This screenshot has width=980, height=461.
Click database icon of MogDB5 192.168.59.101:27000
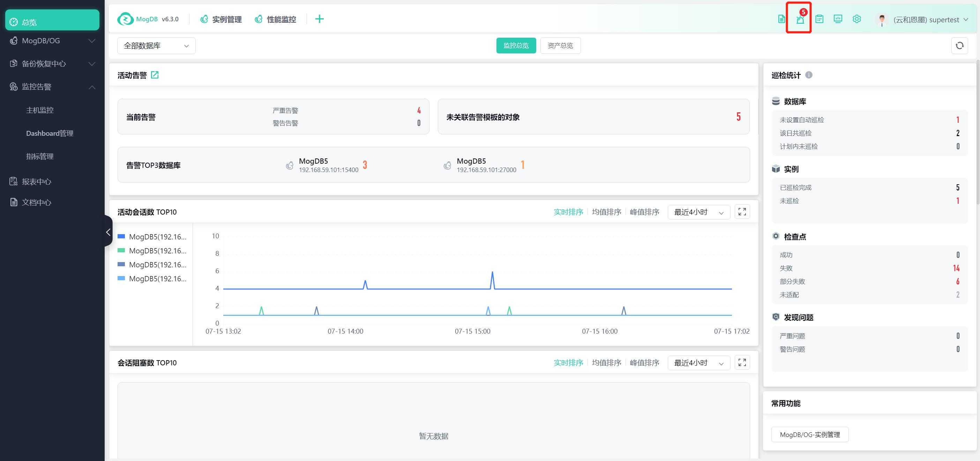point(447,165)
